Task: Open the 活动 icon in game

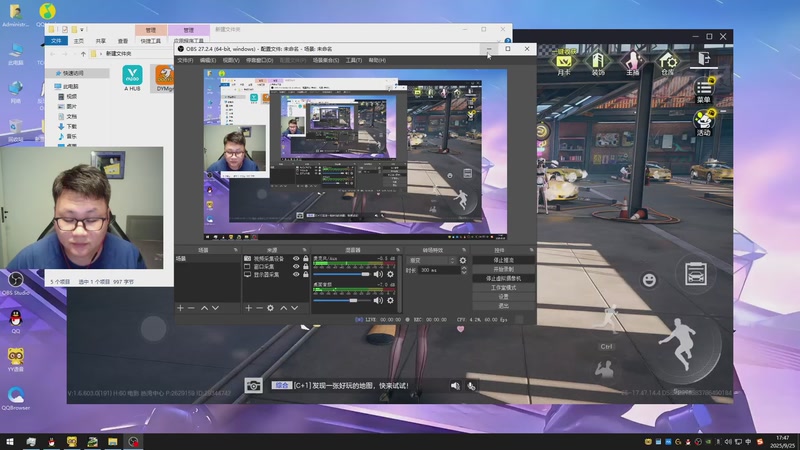Action: click(704, 123)
